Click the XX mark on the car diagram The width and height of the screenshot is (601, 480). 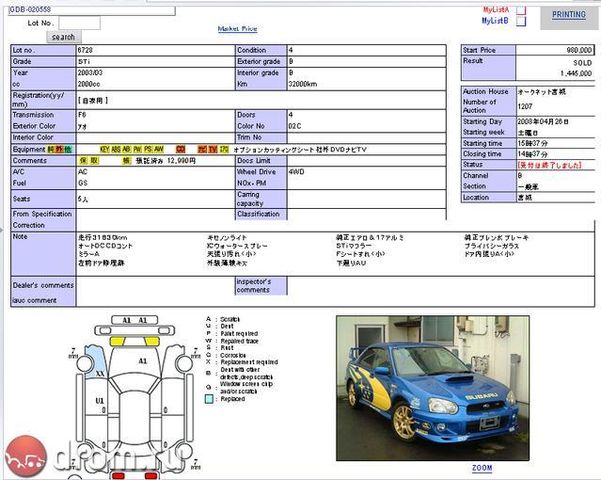100,373
